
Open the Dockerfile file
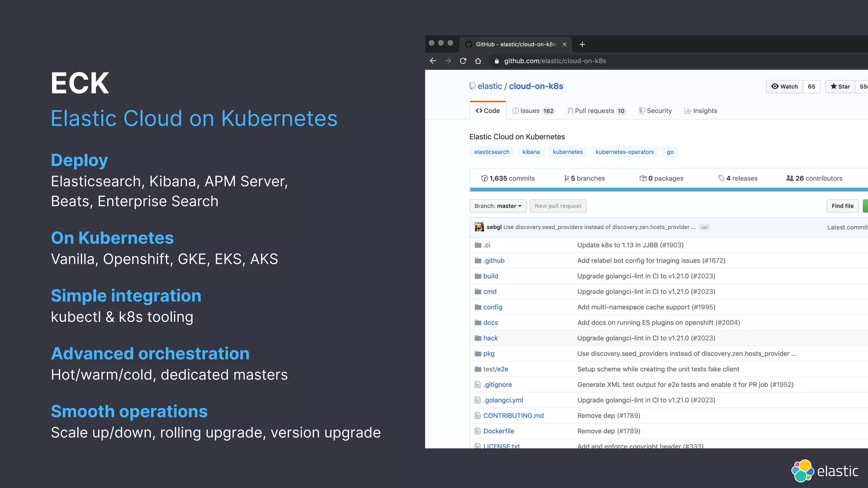pos(499,431)
